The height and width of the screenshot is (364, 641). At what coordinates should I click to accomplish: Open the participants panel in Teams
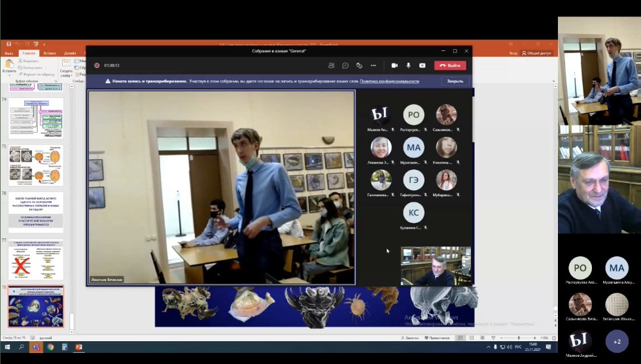(332, 65)
